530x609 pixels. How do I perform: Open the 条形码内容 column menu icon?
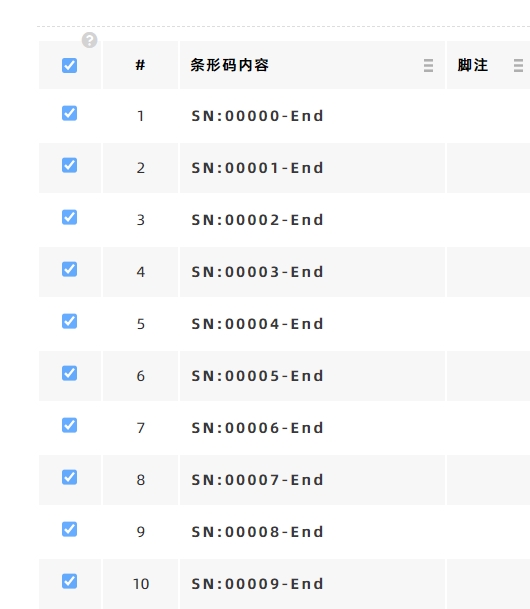pyautogui.click(x=428, y=65)
